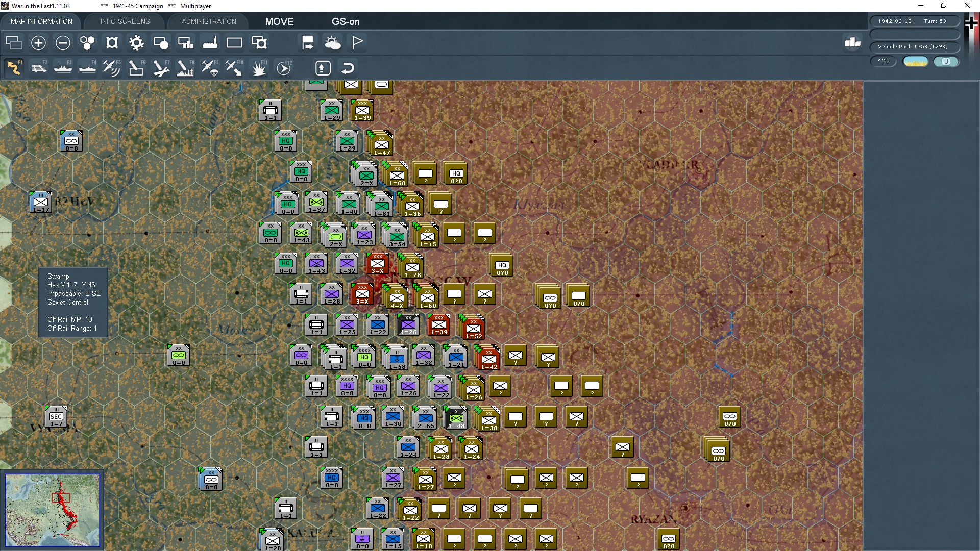
Task: Select the blue 1=21 infantry unit
Action: (x=456, y=356)
